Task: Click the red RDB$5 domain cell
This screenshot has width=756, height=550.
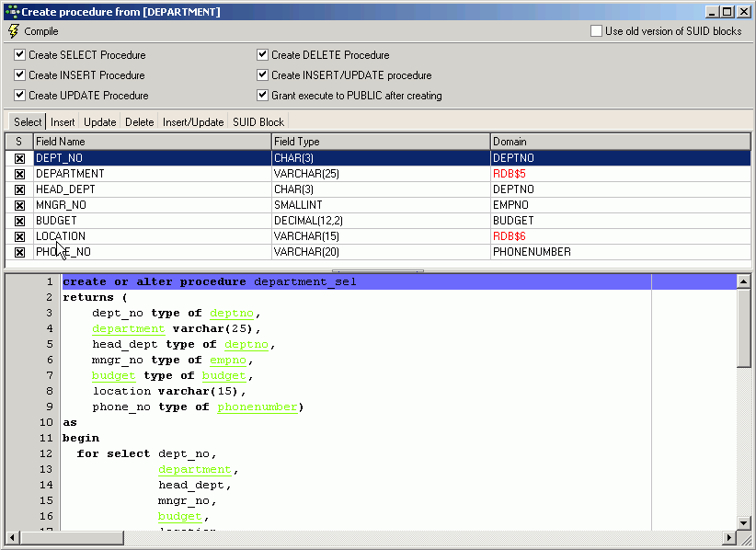Action: coord(621,174)
